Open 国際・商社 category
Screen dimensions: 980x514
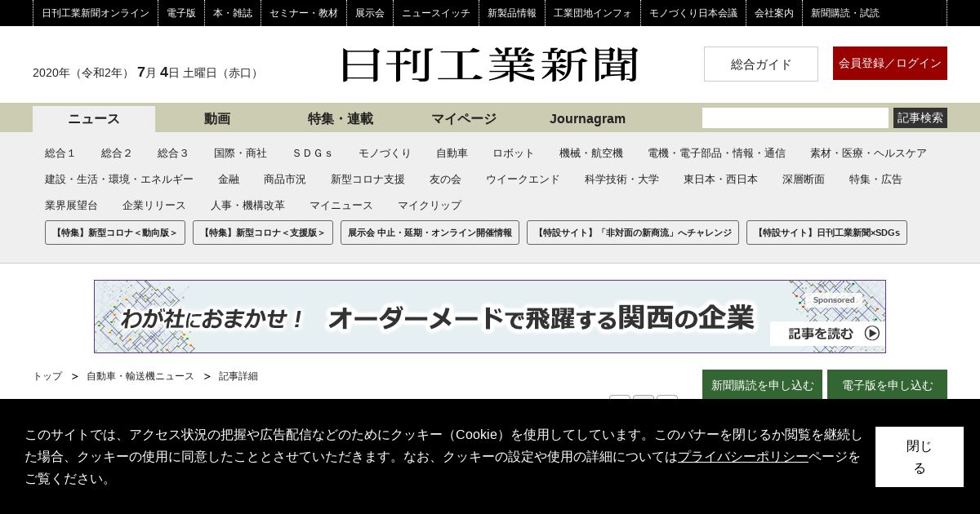240,153
